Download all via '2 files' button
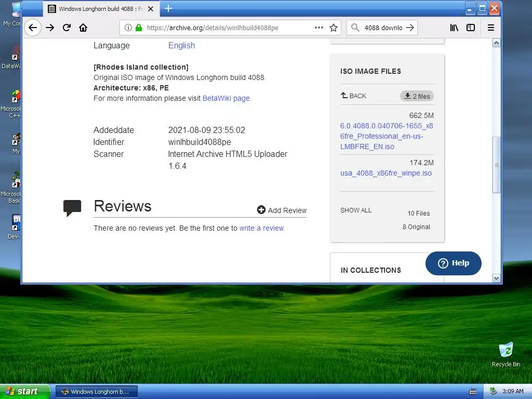This screenshot has height=399, width=532. [417, 96]
